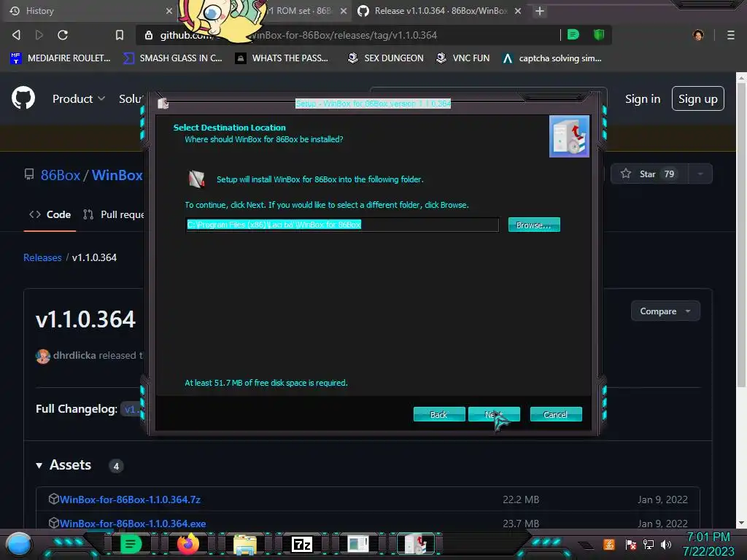The height and width of the screenshot is (560, 747).
Task: Open VNC FUN bookmark
Action: click(x=462, y=58)
